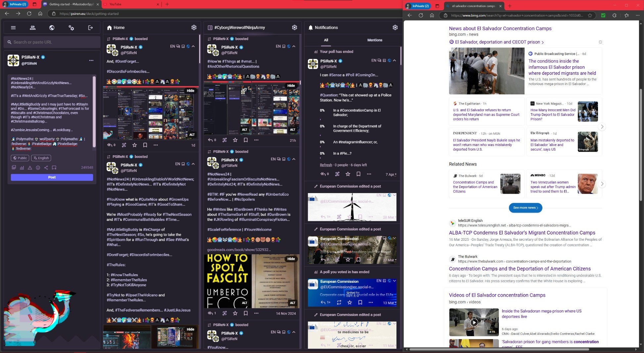Play the Salvadoran mega-prison CNN video thumbnail
This screenshot has height=353, width=644.
coord(474,322)
